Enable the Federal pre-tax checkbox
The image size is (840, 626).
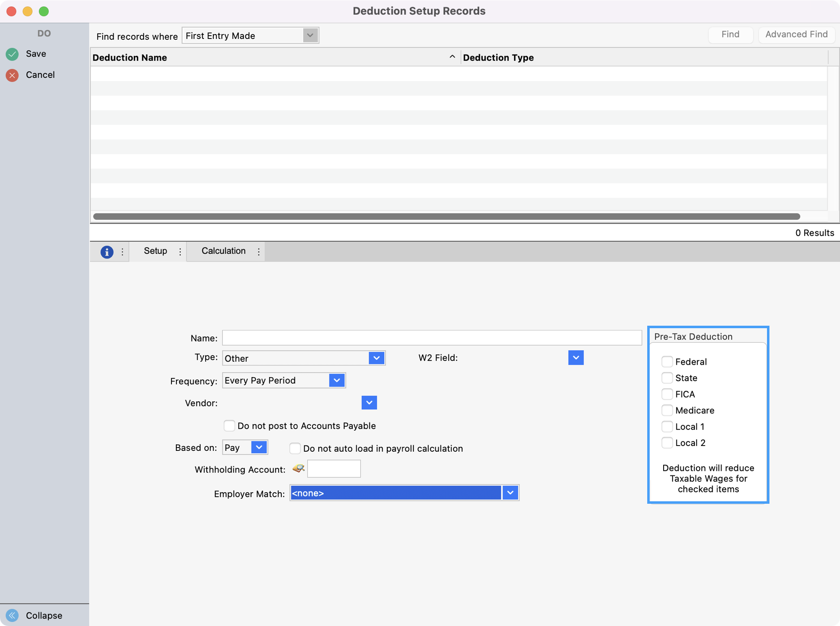(667, 361)
